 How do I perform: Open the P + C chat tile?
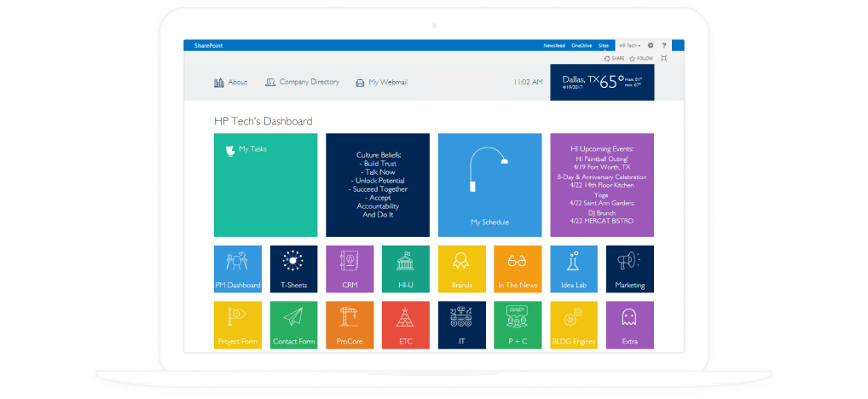(x=518, y=325)
